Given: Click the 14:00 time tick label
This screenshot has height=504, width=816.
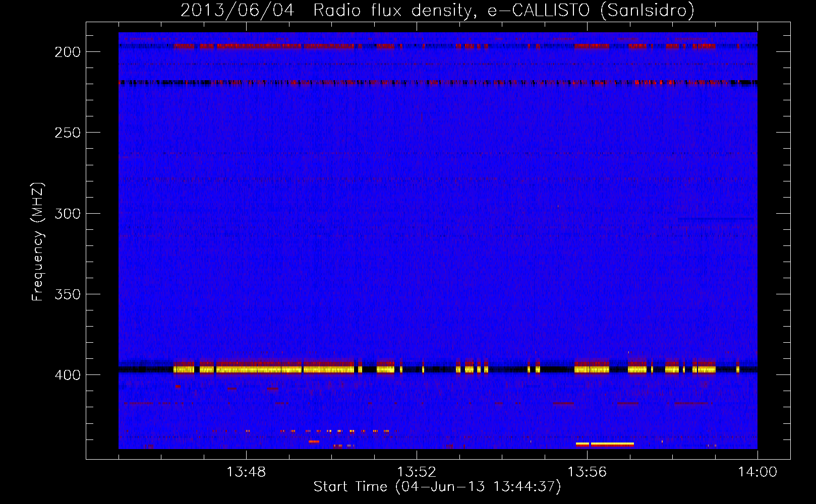Looking at the screenshot, I should (757, 472).
